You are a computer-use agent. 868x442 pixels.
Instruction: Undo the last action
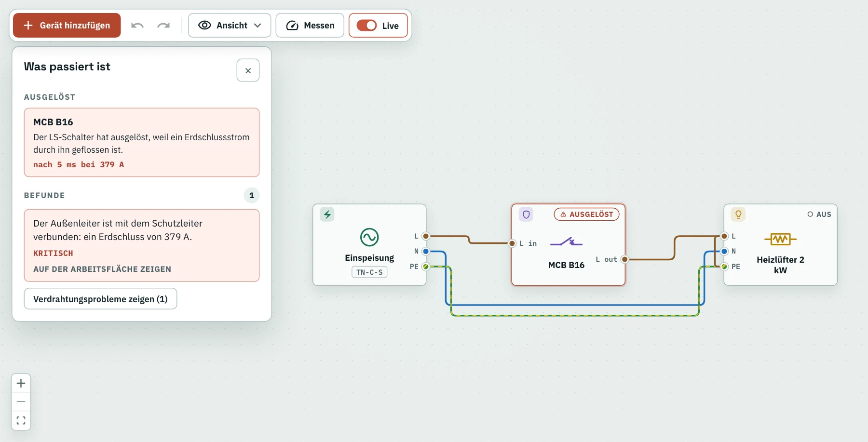137,25
